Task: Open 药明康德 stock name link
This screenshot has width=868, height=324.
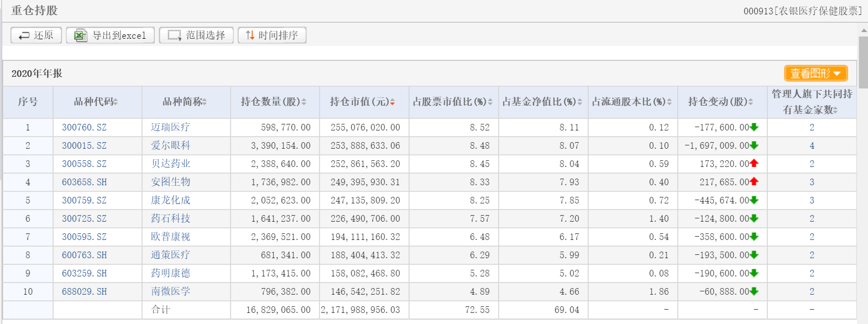Action: click(170, 274)
